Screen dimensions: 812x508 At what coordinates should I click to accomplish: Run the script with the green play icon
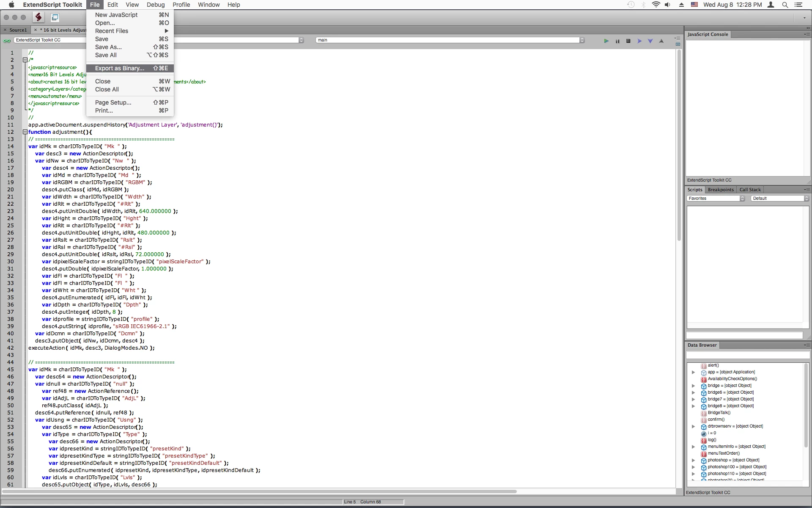click(606, 41)
